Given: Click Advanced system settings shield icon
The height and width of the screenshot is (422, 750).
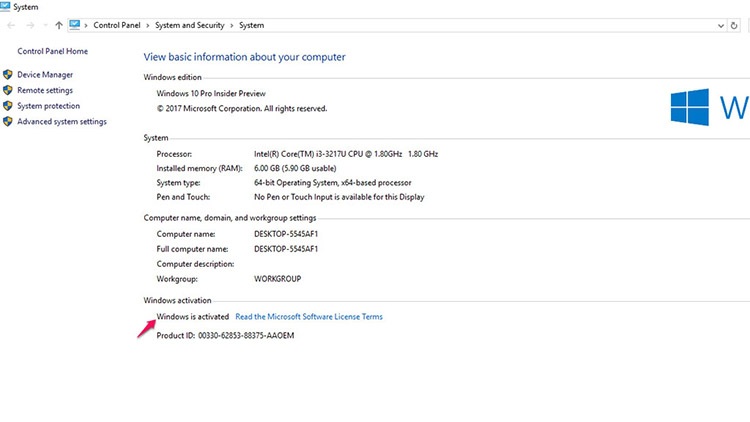Looking at the screenshot, I should tap(8, 122).
